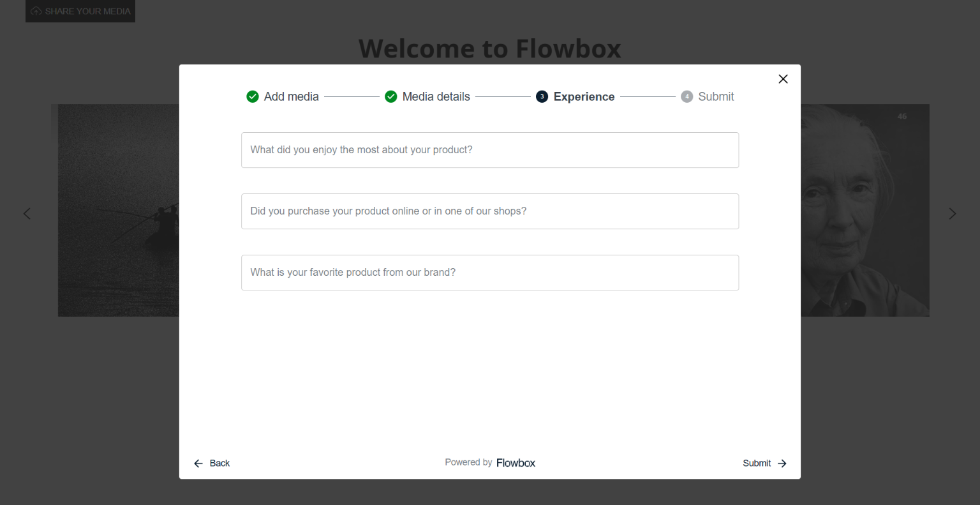Click the green checkmark beside Add media
The width and height of the screenshot is (980, 505).
253,97
